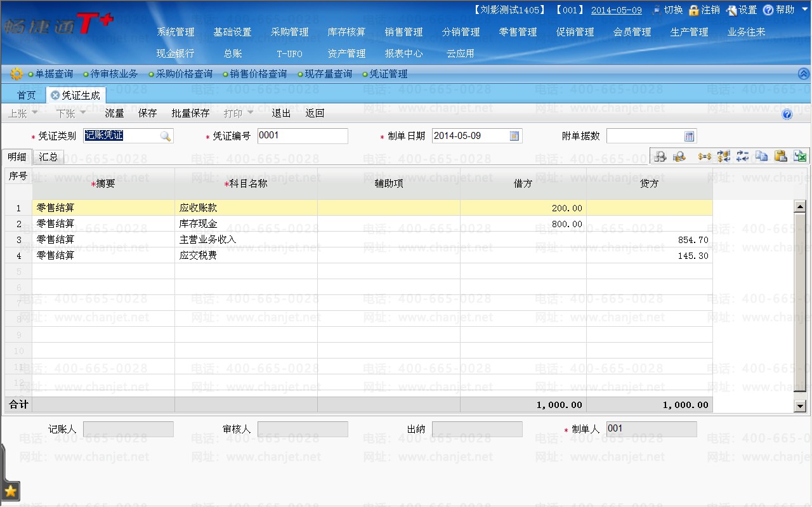
Task: Open the 生产管理 menu
Action: click(x=690, y=32)
